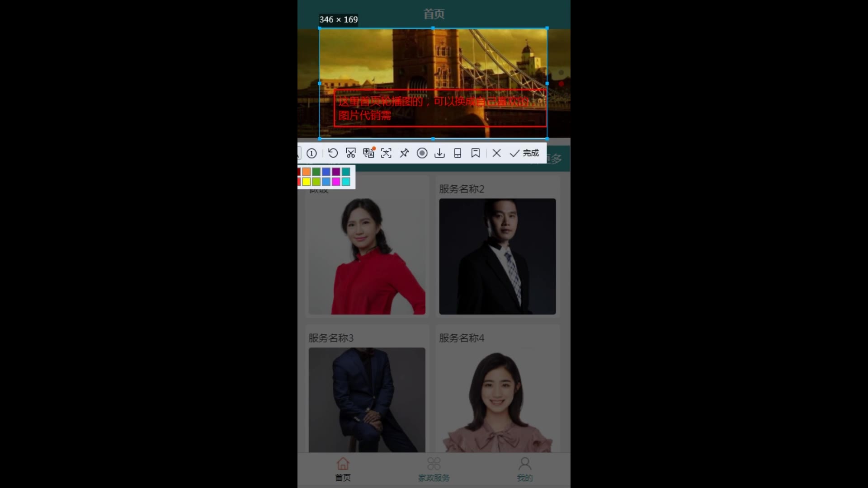Undo the last annotation
The image size is (868, 488).
coord(333,153)
